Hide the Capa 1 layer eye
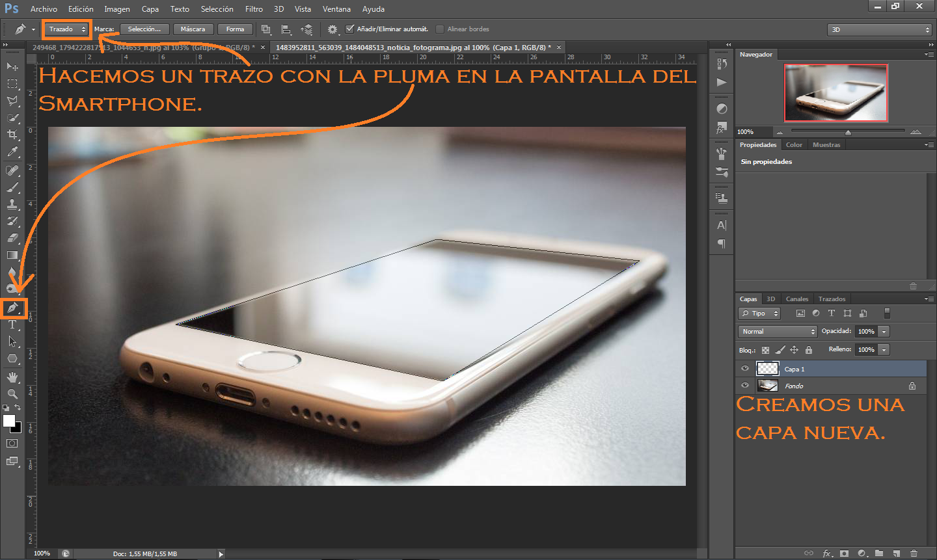Image resolution: width=937 pixels, height=560 pixels. coord(745,369)
